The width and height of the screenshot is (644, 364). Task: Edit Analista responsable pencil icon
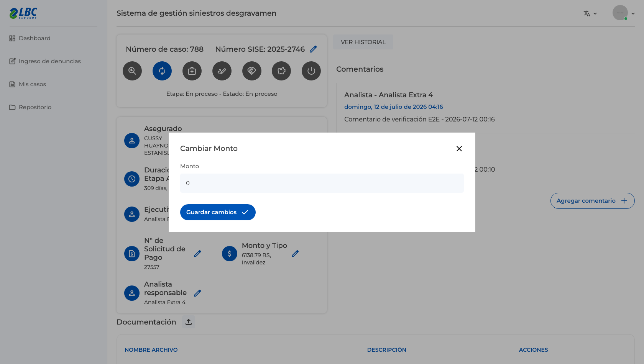[x=197, y=293]
